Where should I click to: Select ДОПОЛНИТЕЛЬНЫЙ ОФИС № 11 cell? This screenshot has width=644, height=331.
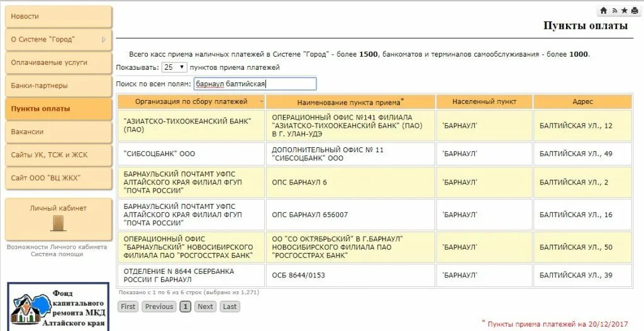point(350,154)
